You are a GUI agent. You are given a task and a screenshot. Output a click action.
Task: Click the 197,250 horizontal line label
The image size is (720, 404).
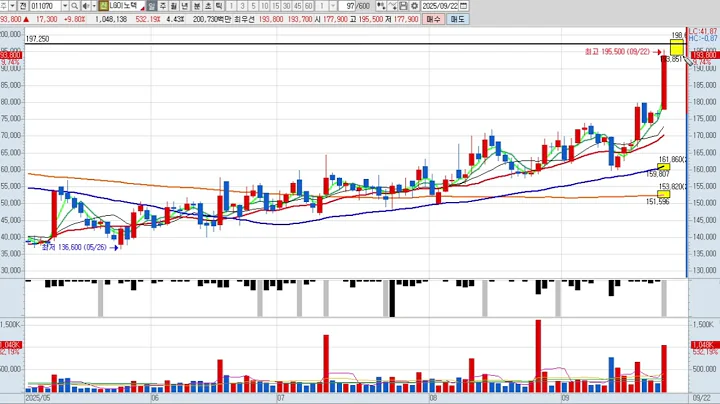point(38,39)
